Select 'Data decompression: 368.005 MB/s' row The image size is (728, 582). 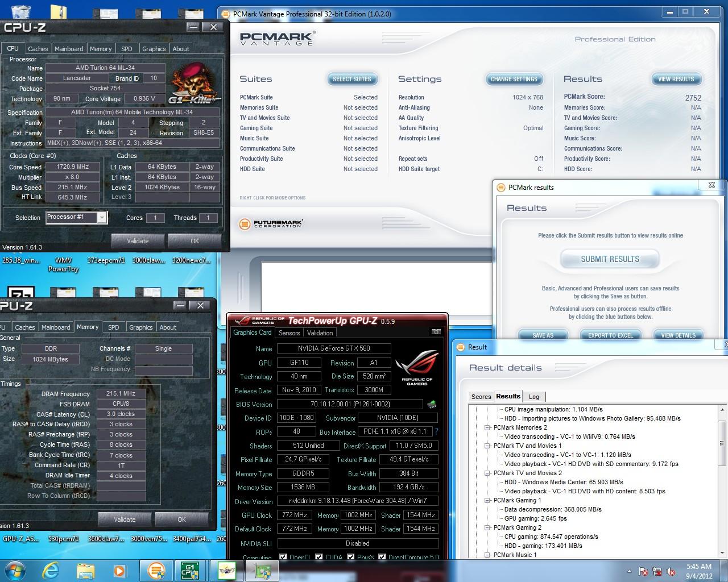click(x=552, y=509)
